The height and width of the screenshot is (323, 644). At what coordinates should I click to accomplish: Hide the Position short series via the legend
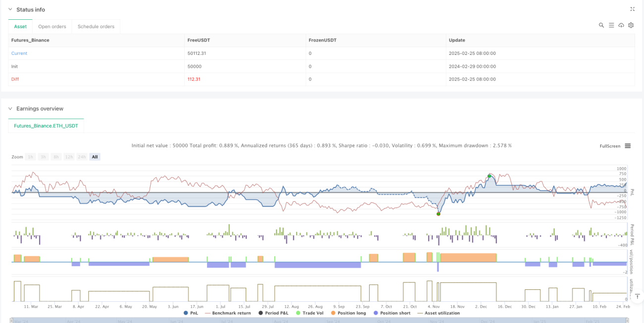391,313
